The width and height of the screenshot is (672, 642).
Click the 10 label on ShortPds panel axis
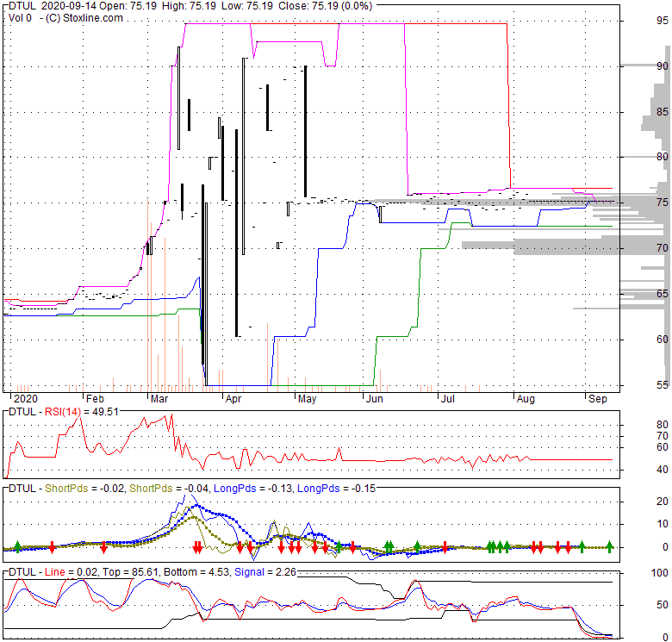tap(663, 524)
